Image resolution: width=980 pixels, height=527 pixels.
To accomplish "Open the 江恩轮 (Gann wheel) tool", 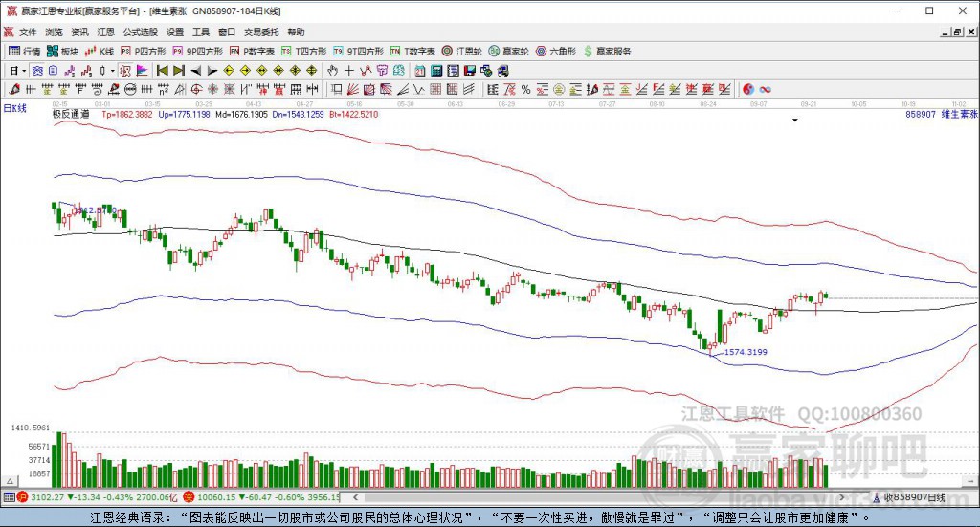I will pos(462,52).
